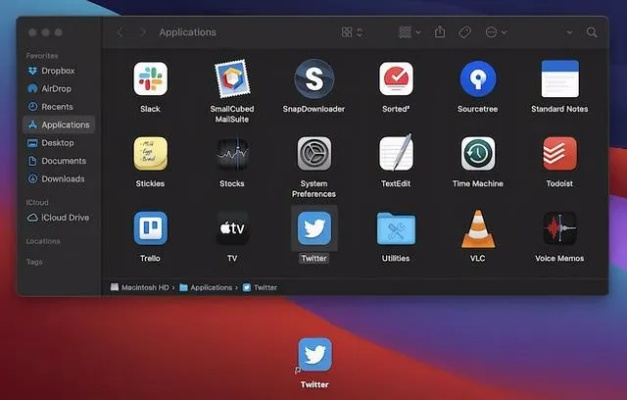Select iCloud Drive in sidebar
This screenshot has height=400, width=627.
[64, 217]
